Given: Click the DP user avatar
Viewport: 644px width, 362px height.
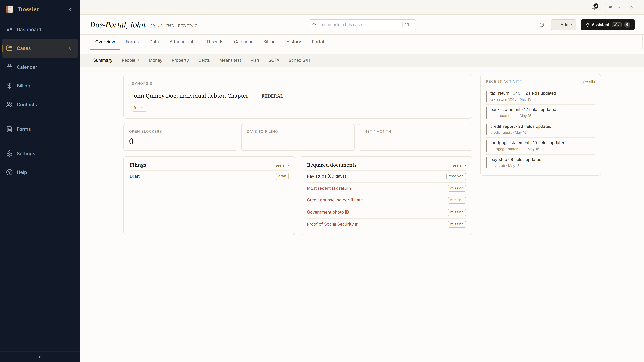Looking at the screenshot, I should pos(610,7).
